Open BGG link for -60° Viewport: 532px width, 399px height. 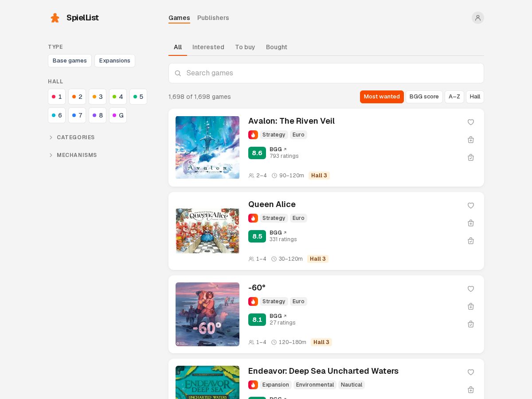pyautogui.click(x=278, y=316)
